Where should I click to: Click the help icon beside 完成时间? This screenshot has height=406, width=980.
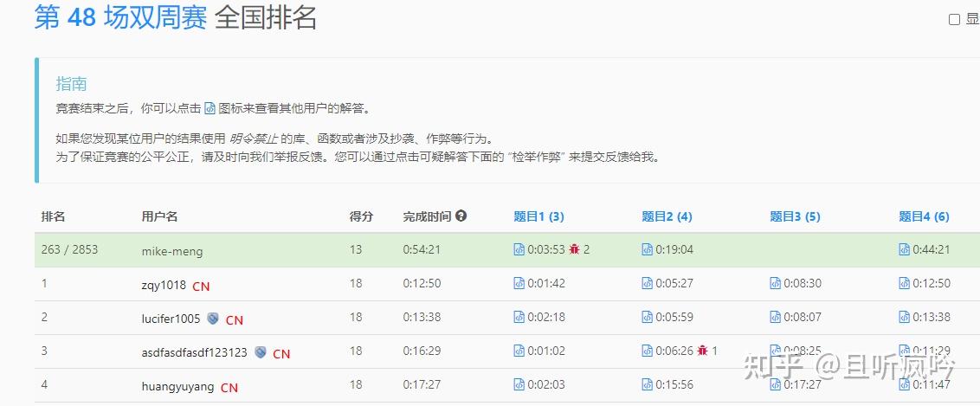pos(461,216)
